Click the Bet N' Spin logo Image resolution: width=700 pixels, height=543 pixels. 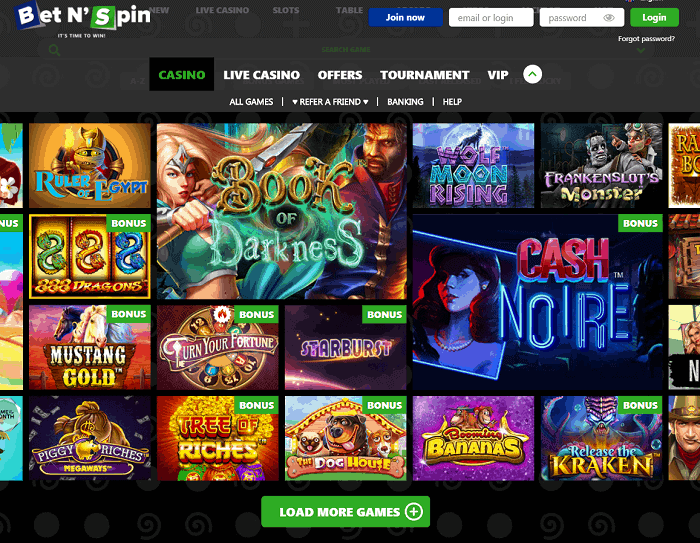(83, 19)
